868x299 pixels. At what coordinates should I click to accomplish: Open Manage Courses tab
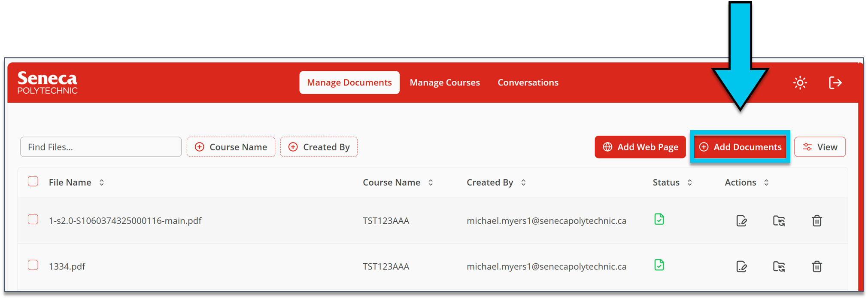(445, 82)
